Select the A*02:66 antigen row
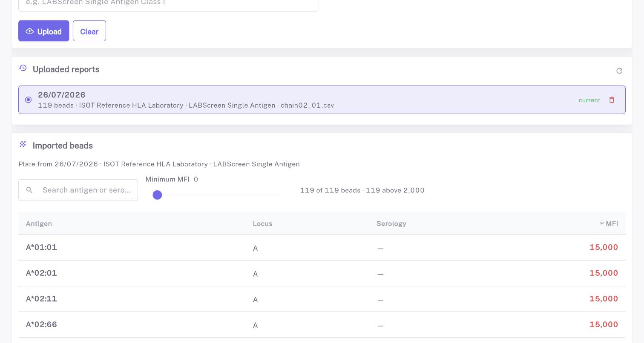This screenshot has width=644, height=343. (322, 325)
